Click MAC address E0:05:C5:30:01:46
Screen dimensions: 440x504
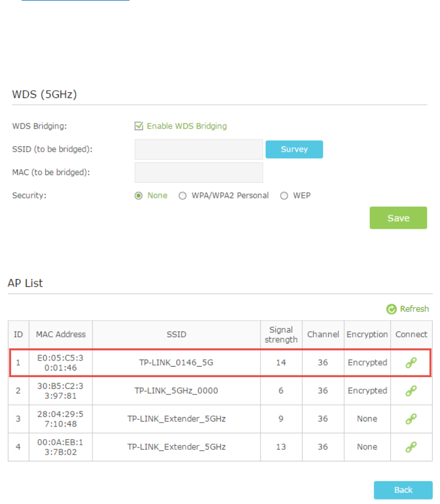click(60, 363)
